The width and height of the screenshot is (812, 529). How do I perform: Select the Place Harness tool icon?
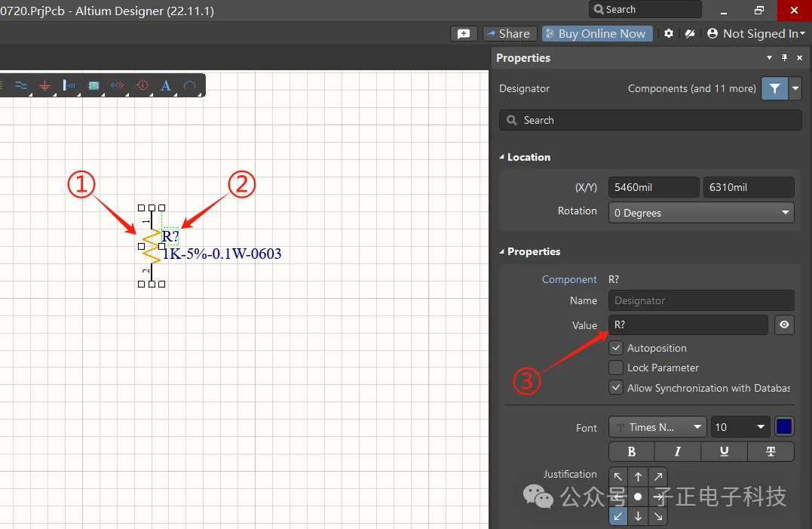(69, 85)
